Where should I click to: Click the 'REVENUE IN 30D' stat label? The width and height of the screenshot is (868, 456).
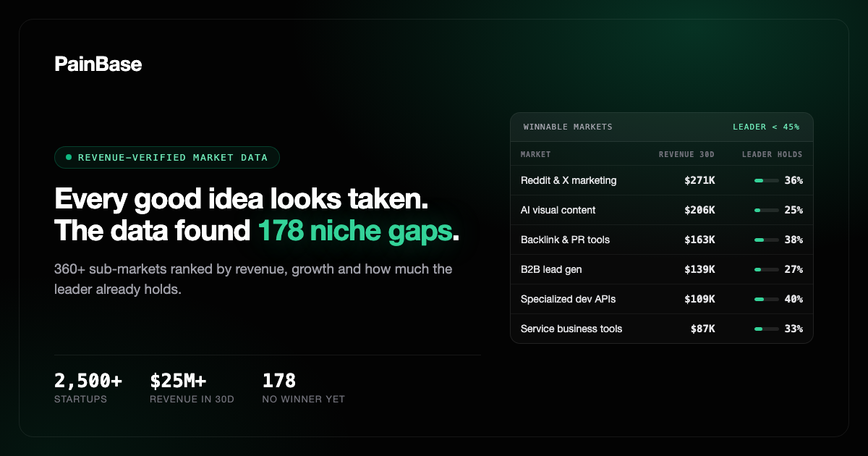192,400
